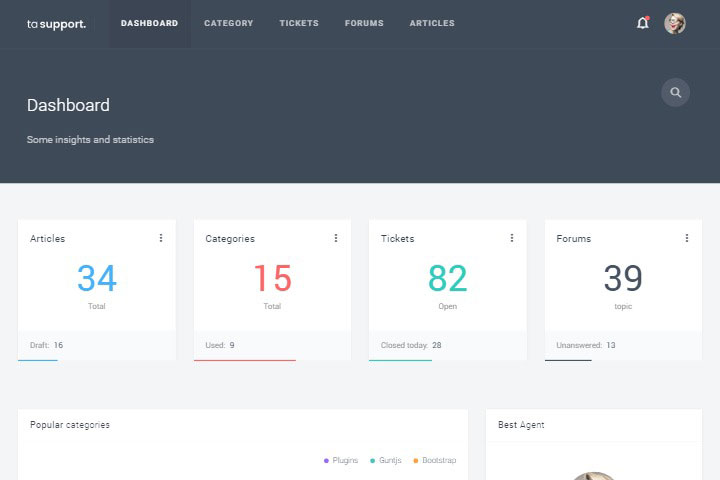
Task: Toggle the Bootstrap legend series
Action: point(434,460)
